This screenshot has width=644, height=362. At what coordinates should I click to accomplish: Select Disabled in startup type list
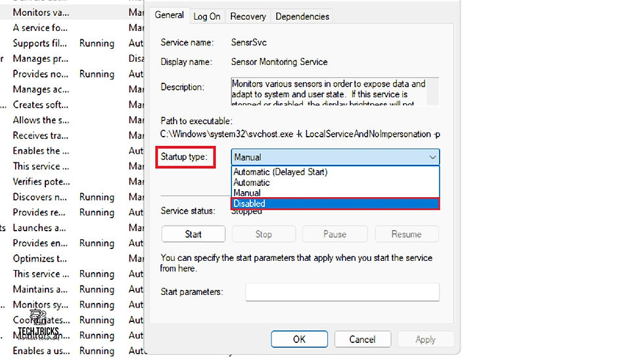[335, 204]
